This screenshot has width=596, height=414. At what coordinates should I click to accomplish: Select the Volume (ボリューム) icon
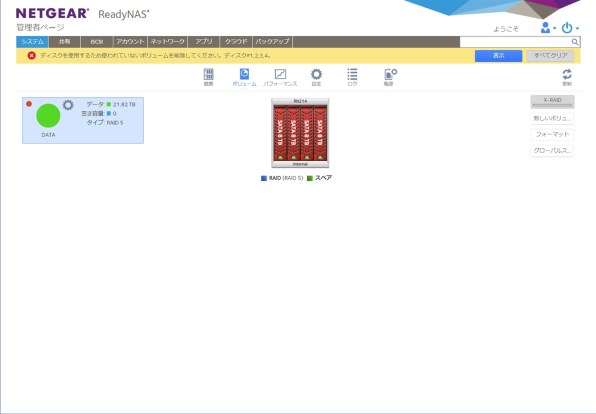point(244,76)
